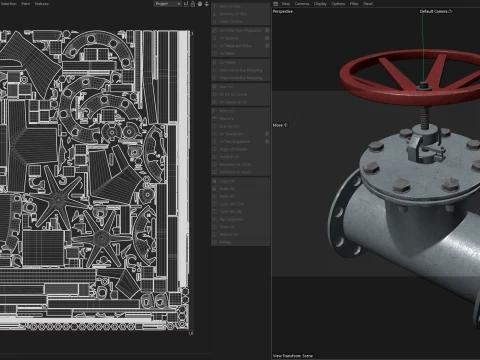Open the Project dropdown in UV view header
480x360 pixels.
coord(168,4)
